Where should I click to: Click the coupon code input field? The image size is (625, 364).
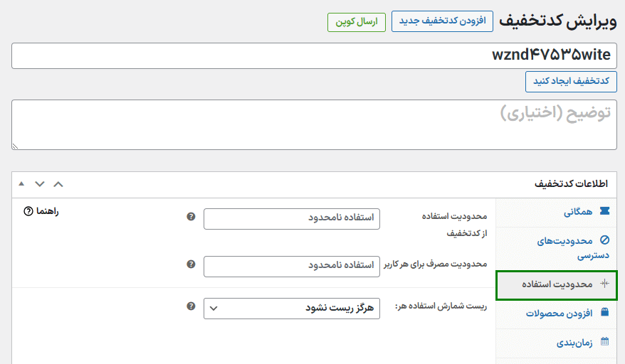point(314,55)
